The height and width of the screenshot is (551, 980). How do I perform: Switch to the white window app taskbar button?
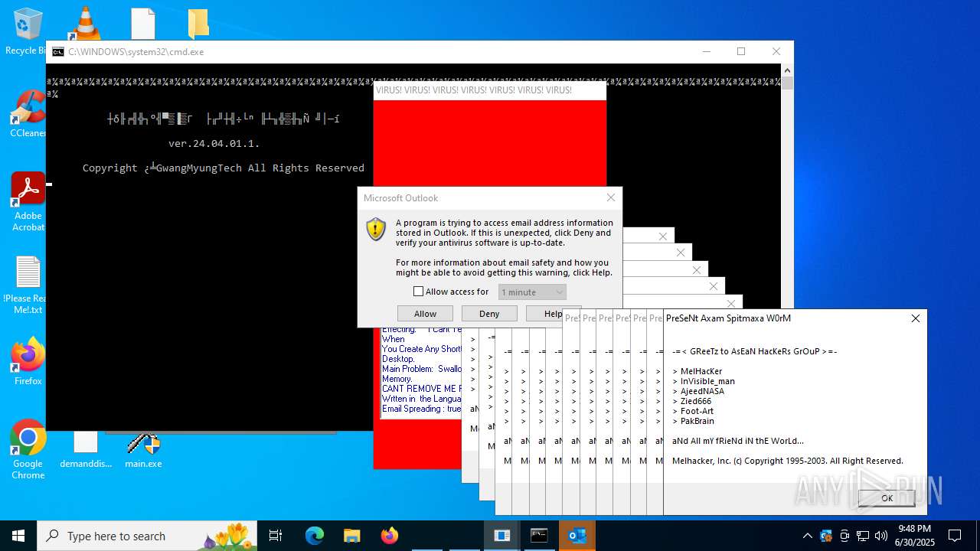coord(502,536)
